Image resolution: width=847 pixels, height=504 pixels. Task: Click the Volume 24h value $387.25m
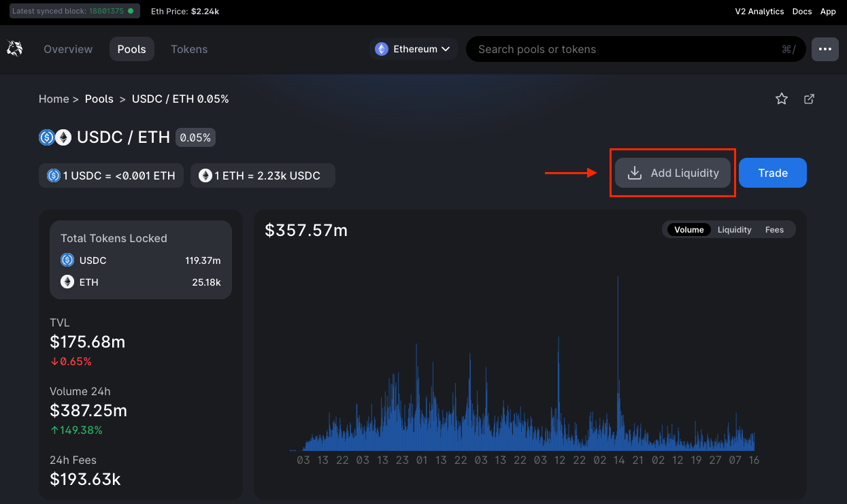click(x=88, y=411)
